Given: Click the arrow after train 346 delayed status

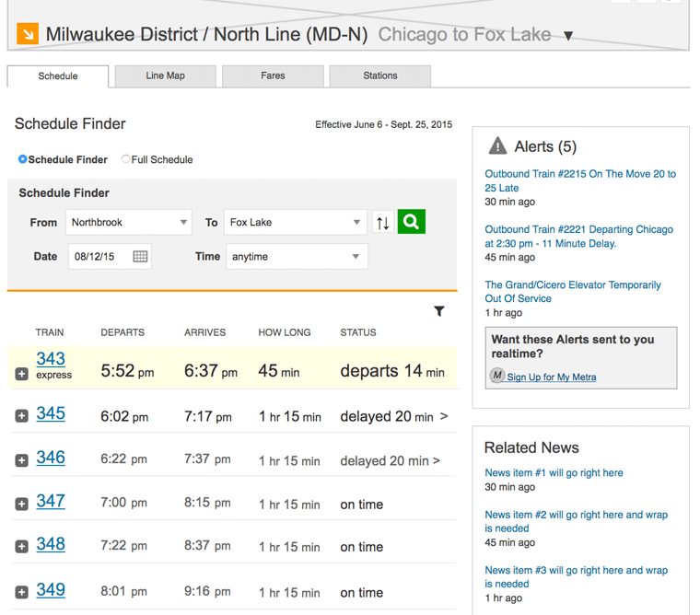Looking at the screenshot, I should tap(437, 460).
